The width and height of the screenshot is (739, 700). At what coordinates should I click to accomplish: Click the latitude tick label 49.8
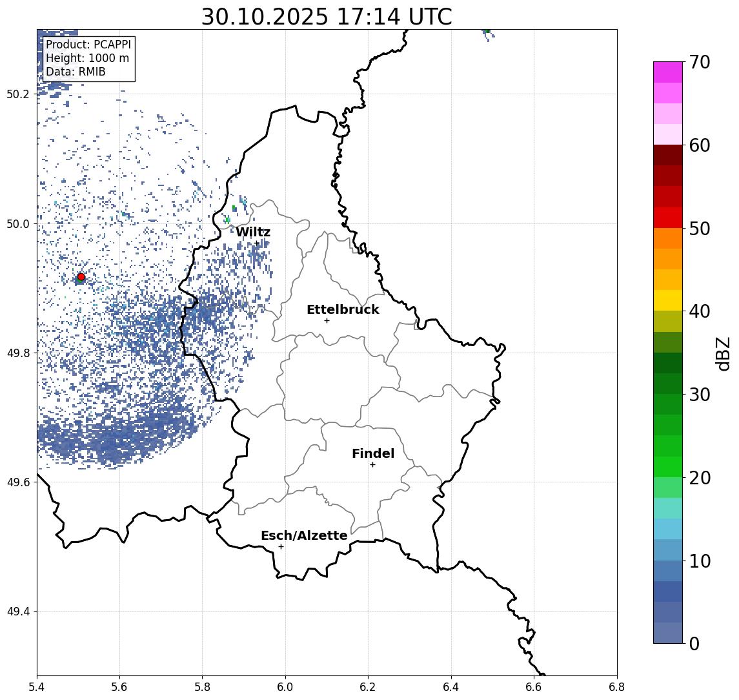coord(17,353)
